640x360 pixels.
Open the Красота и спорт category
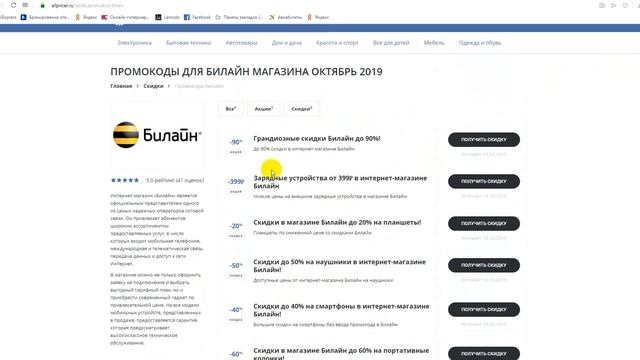[337, 43]
